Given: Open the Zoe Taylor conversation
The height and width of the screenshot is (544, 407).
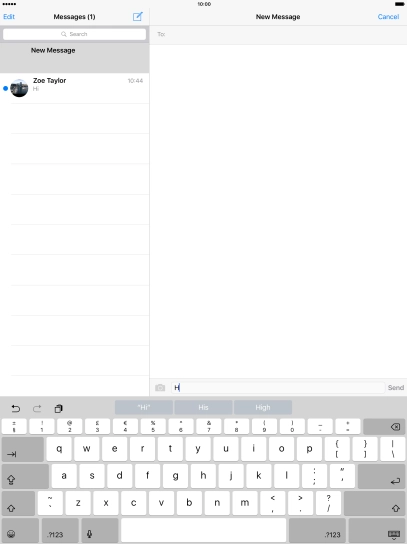Looking at the screenshot, I should (x=75, y=88).
